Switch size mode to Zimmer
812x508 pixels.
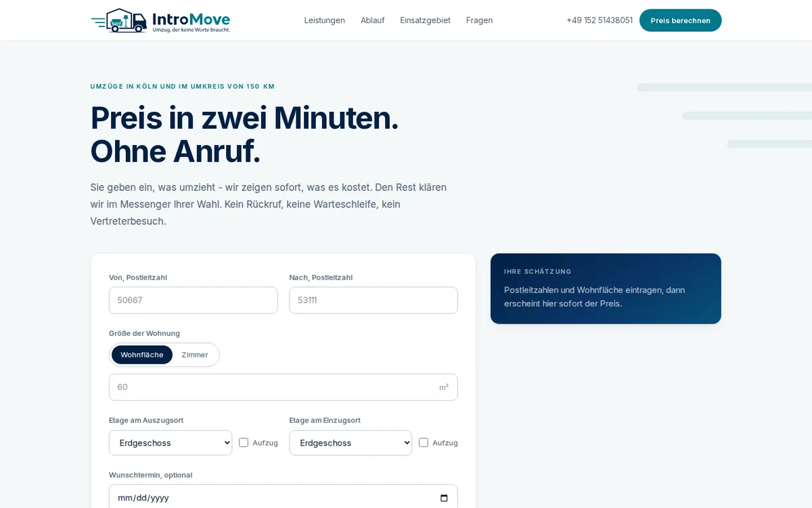pyautogui.click(x=195, y=355)
